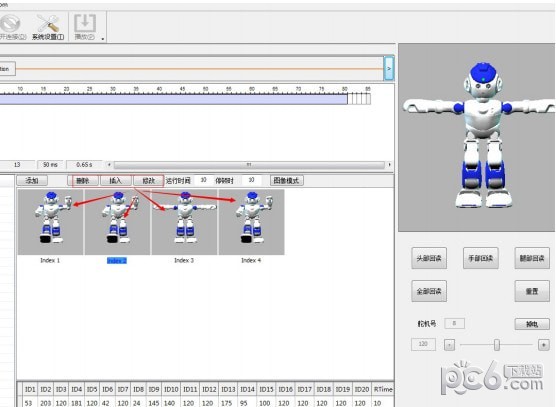Image resolution: width=556 pixels, height=407 pixels.
Task: Click the Play (播放) download-frame icon
Action: coord(85,27)
